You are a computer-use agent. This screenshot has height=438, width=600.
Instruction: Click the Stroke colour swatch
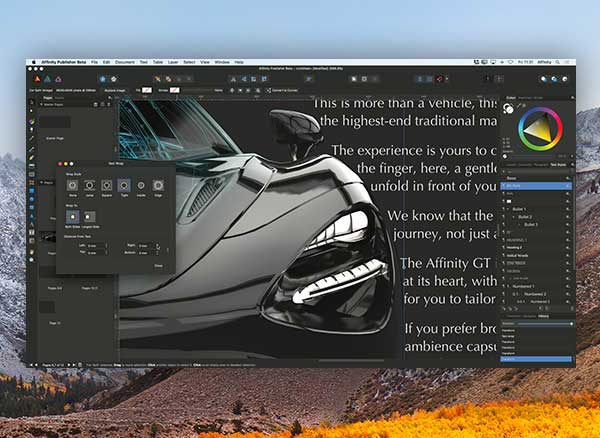point(174,90)
